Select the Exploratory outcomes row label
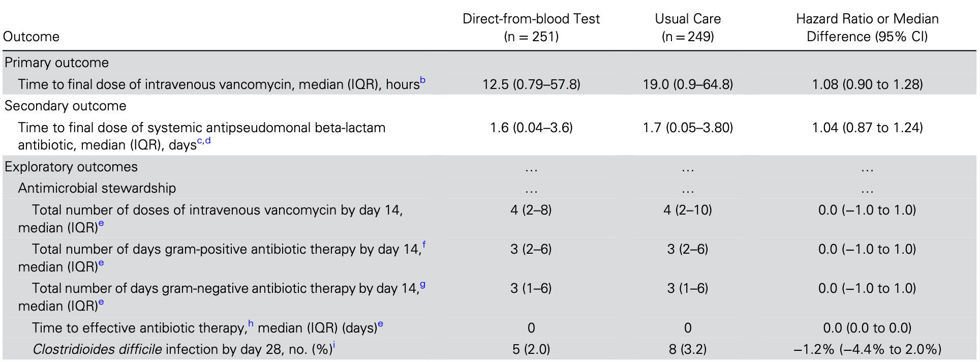 (x=71, y=167)
